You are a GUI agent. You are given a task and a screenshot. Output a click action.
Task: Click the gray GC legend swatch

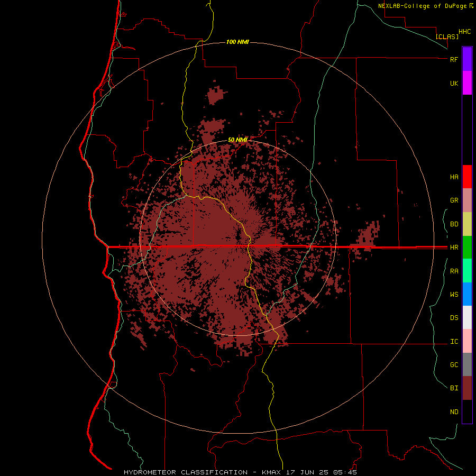pyautogui.click(x=467, y=364)
